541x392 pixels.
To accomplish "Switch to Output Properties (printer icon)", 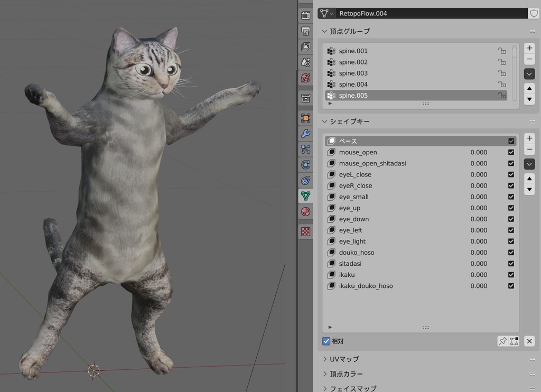I will click(306, 30).
